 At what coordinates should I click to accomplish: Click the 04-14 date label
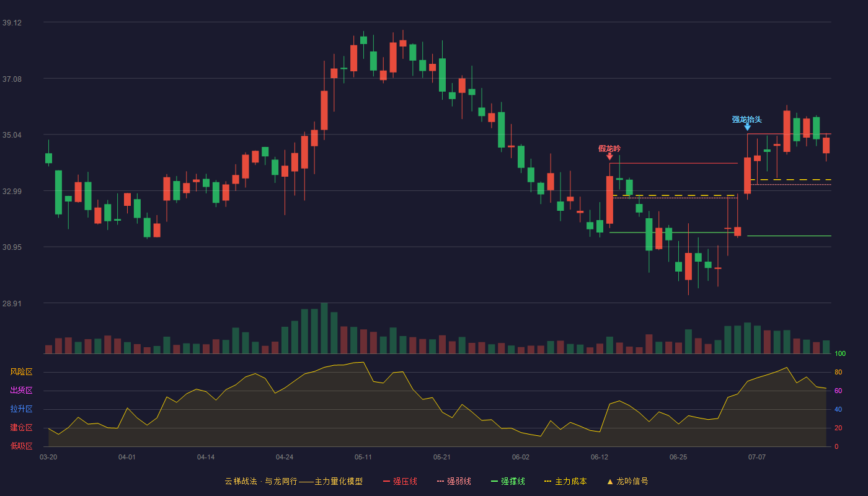click(x=206, y=457)
